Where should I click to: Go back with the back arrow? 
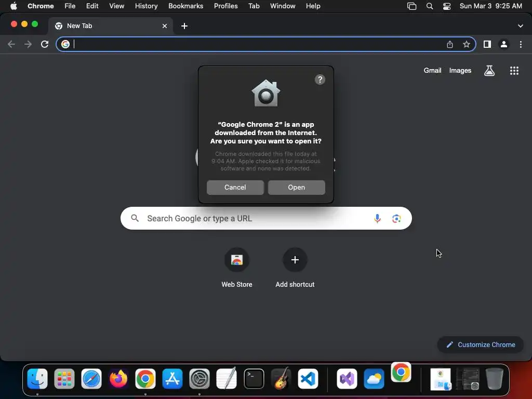coord(11,44)
